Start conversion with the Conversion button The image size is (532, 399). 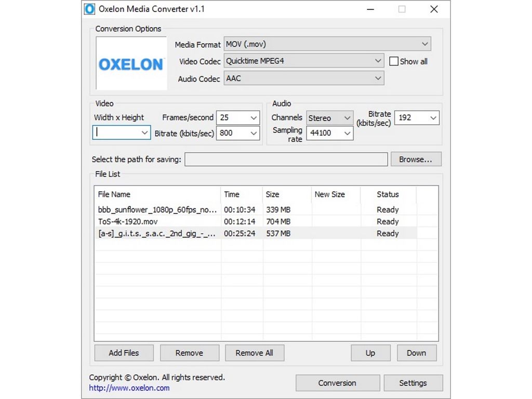(x=338, y=383)
